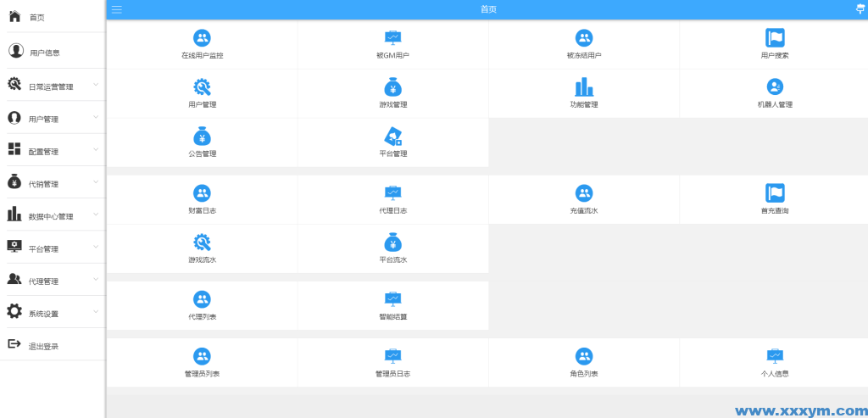Click the 机器人管理 icon
Image resolution: width=868 pixels, height=418 pixels.
pos(775,87)
